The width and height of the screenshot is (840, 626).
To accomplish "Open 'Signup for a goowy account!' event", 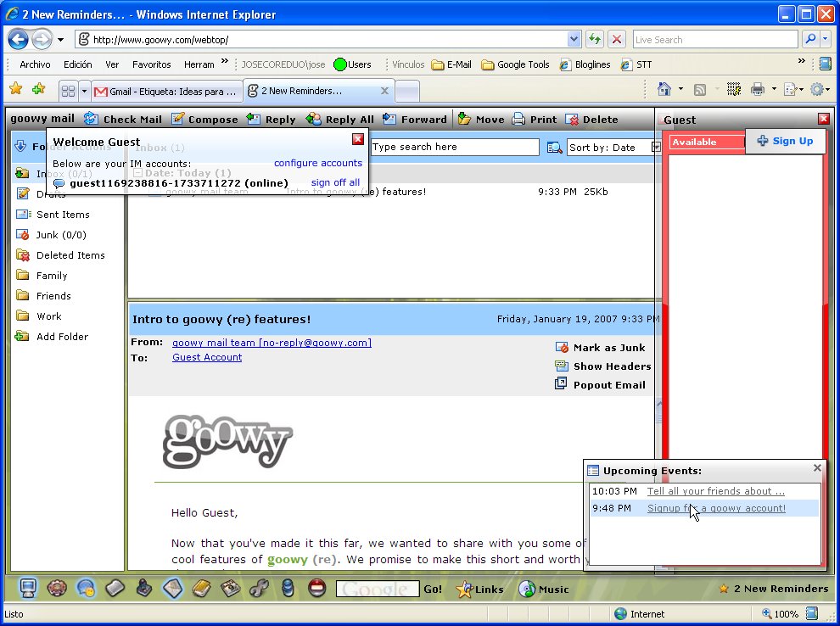I will [716, 508].
